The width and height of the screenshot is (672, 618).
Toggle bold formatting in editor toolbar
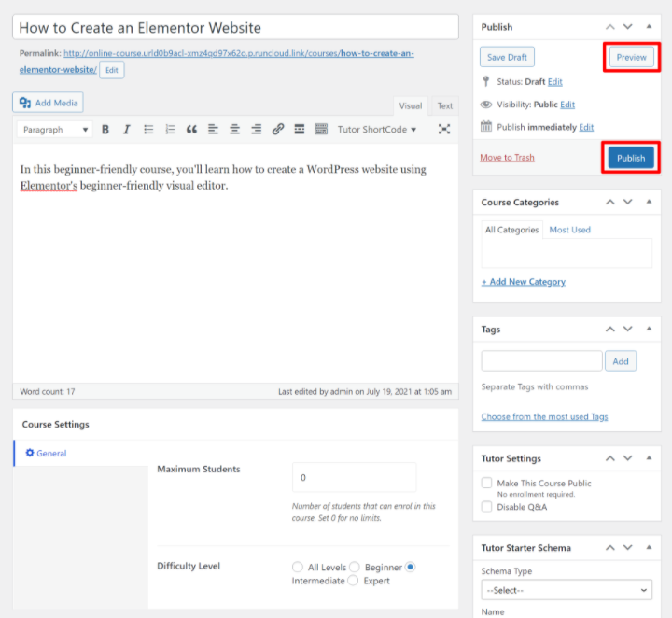coord(105,130)
